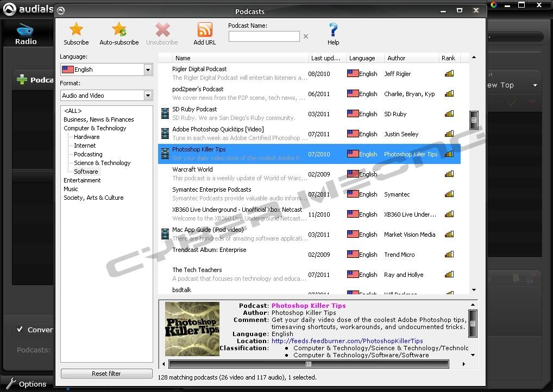
Task: Select the bsdtalk podcast row
Action: coord(309,290)
